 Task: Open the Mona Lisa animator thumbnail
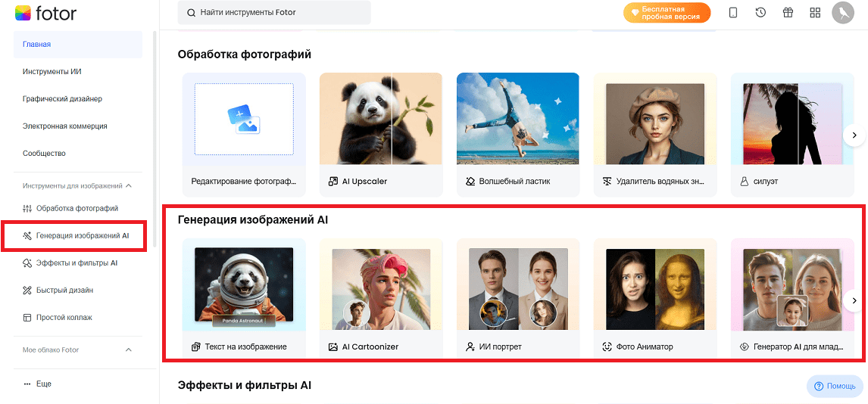[x=655, y=289]
